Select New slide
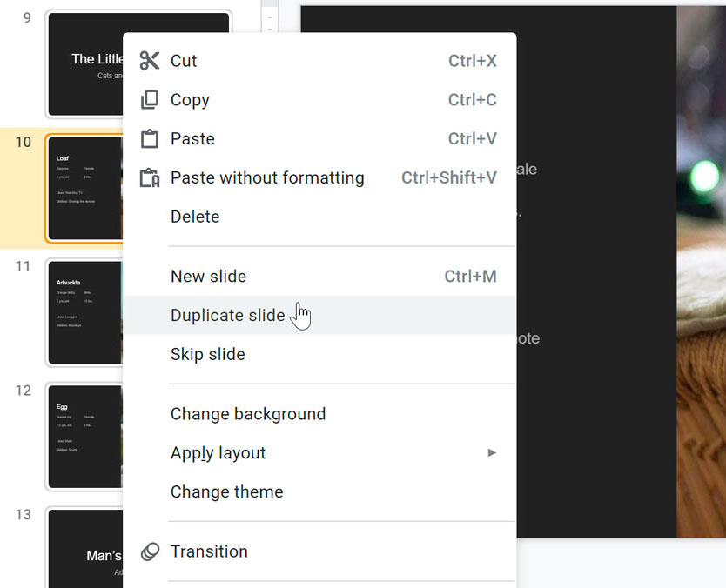The image size is (726, 588). click(208, 276)
